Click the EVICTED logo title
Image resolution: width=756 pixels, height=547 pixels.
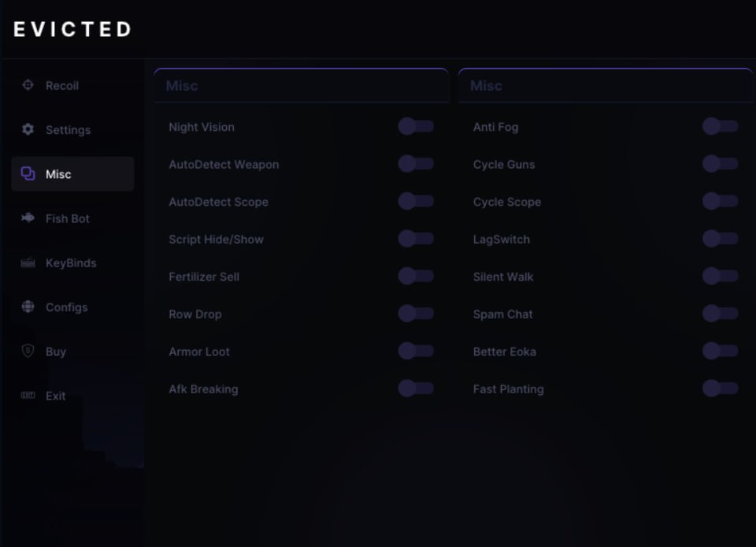coord(72,30)
